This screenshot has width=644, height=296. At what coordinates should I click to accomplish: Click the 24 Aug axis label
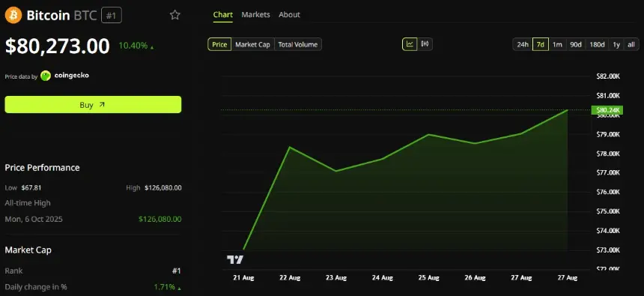coord(383,278)
